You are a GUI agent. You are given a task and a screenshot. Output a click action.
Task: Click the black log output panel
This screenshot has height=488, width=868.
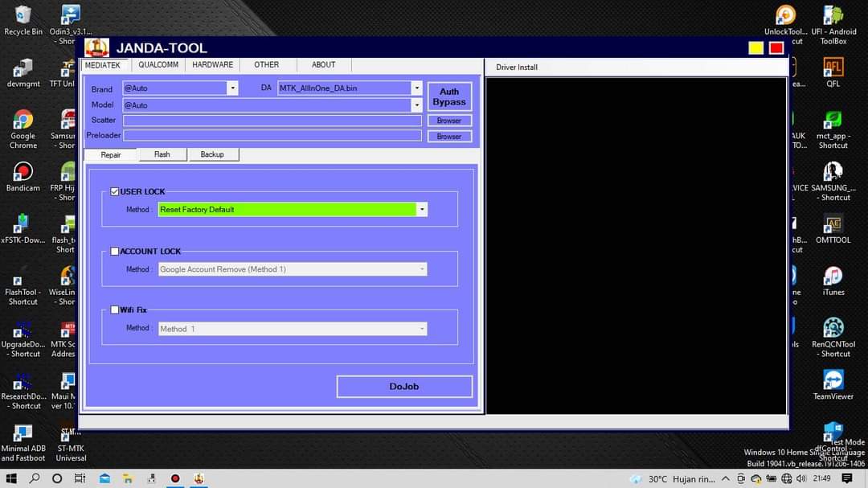(x=636, y=246)
